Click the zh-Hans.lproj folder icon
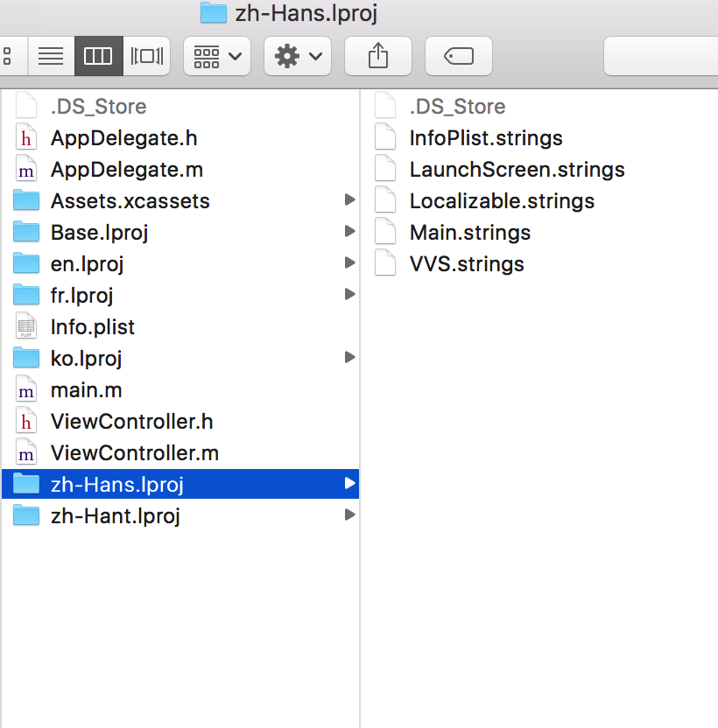 26,484
